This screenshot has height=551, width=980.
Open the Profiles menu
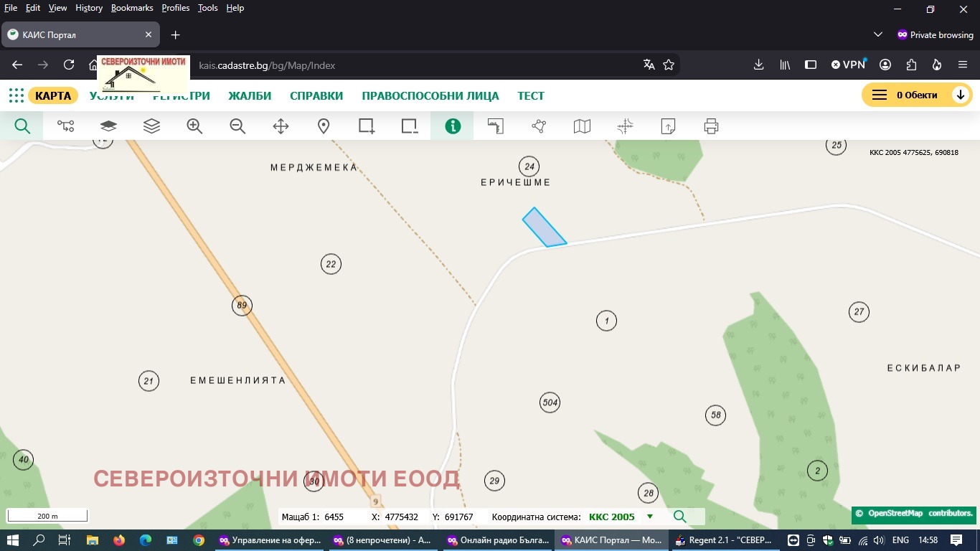pos(176,8)
